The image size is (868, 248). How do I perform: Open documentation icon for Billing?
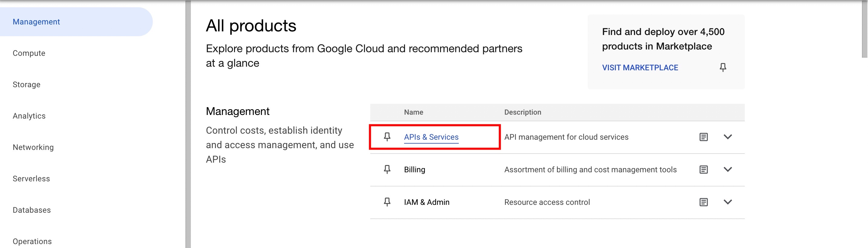click(704, 170)
